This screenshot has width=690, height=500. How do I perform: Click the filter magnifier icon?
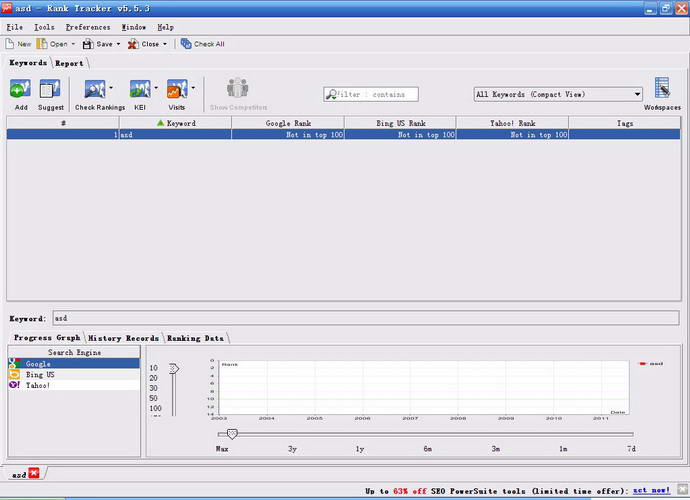pos(331,94)
